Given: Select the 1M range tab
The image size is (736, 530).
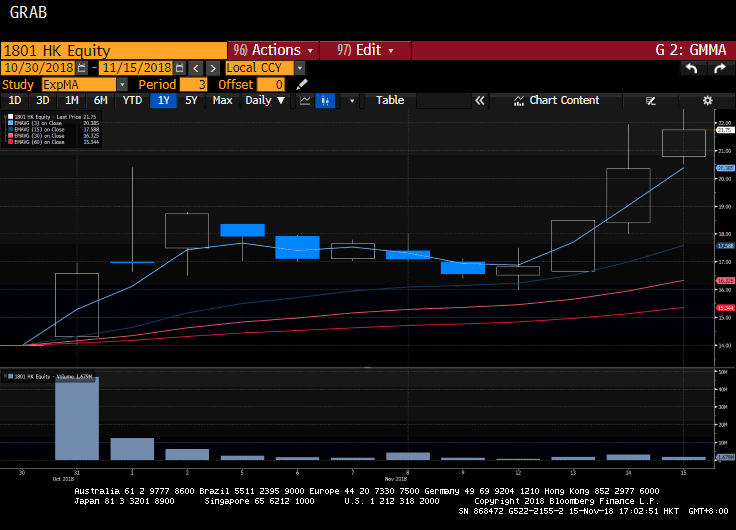Looking at the screenshot, I should click(x=71, y=100).
